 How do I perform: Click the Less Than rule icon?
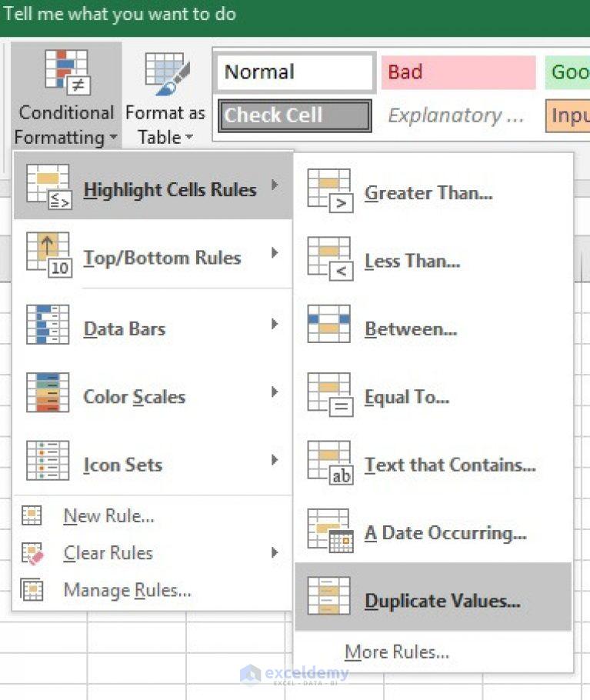pos(330,259)
